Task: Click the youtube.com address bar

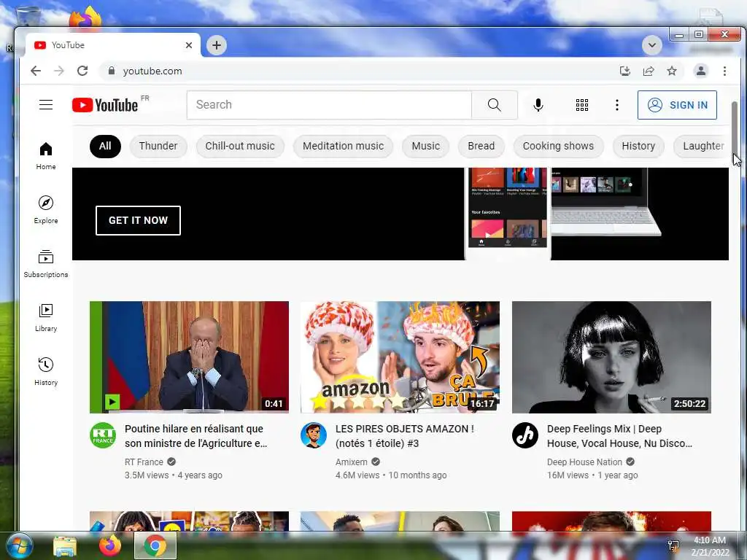Action: pyautogui.click(x=357, y=71)
